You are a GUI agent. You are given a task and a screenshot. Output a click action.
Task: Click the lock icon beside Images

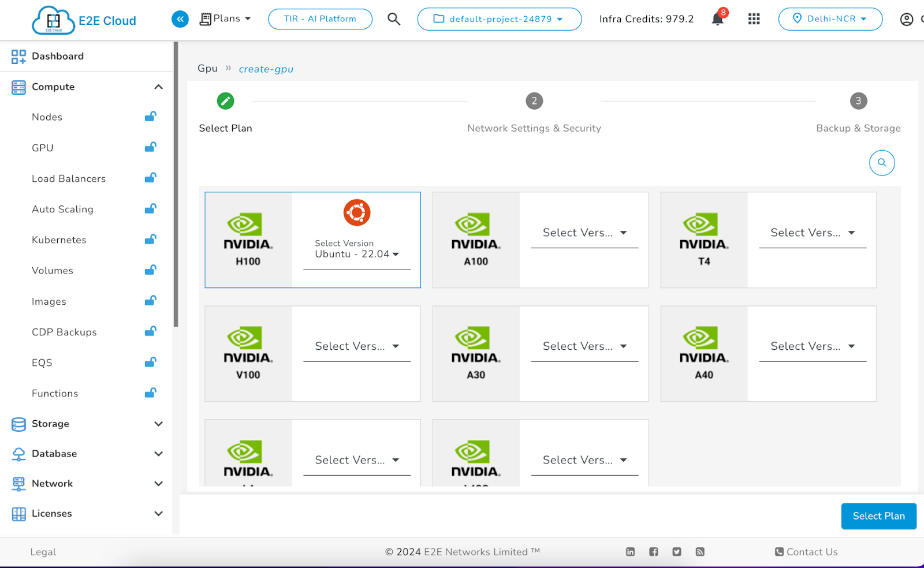pos(150,301)
